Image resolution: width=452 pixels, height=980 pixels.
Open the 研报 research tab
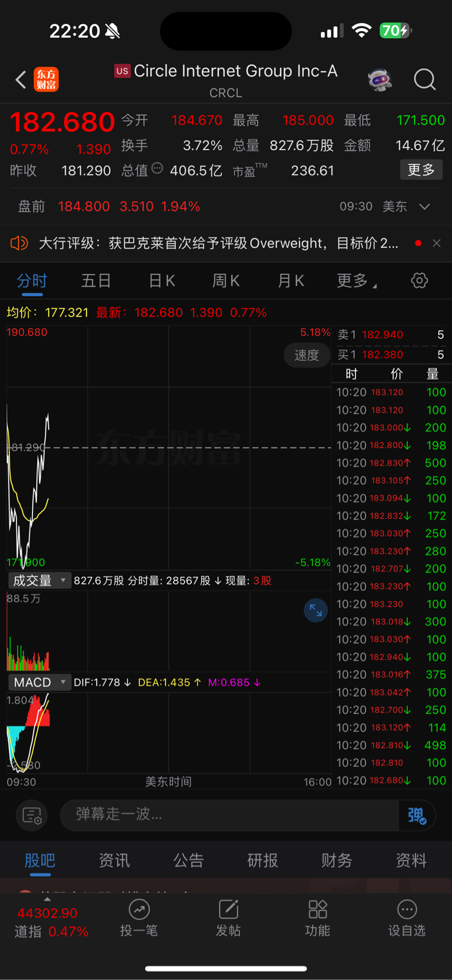[x=262, y=861]
